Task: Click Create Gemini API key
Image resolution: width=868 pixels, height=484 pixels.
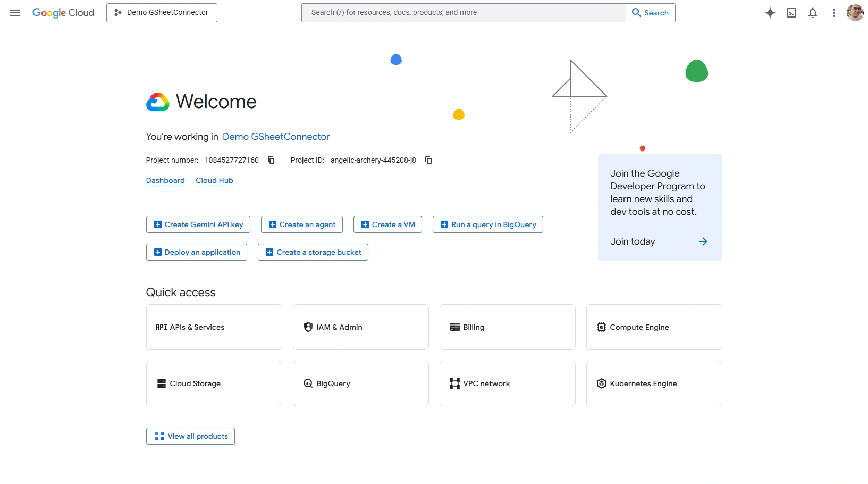Action: click(x=198, y=224)
